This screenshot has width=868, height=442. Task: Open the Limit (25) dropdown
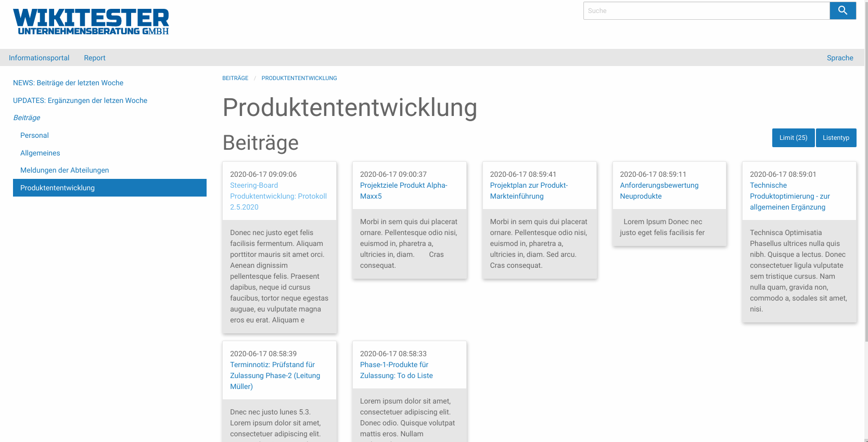(793, 138)
